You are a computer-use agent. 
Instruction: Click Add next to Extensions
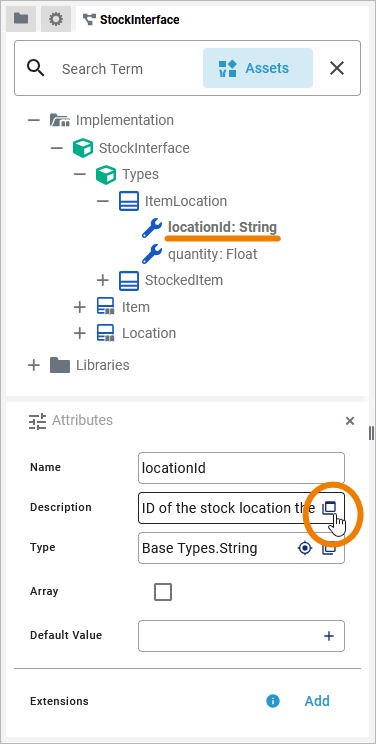[317, 701]
